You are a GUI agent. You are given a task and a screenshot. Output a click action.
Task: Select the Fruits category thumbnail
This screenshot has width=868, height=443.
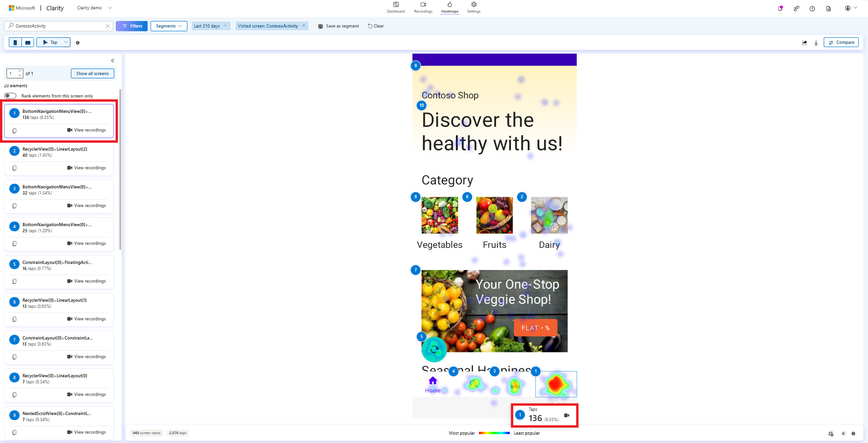pyautogui.click(x=495, y=215)
